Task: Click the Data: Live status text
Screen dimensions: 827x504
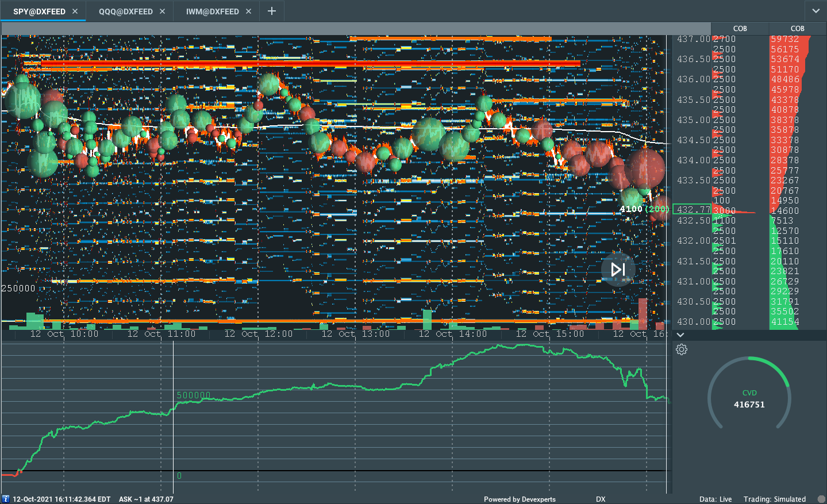Action: pos(716,499)
